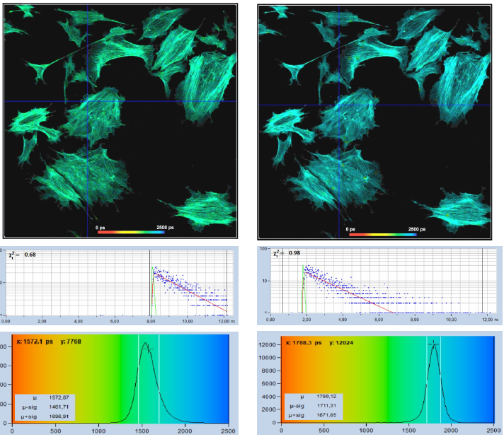Screen dimensions: 504x437
Task: Click the crosshair intersection in right FLIM image
Action: [339, 105]
